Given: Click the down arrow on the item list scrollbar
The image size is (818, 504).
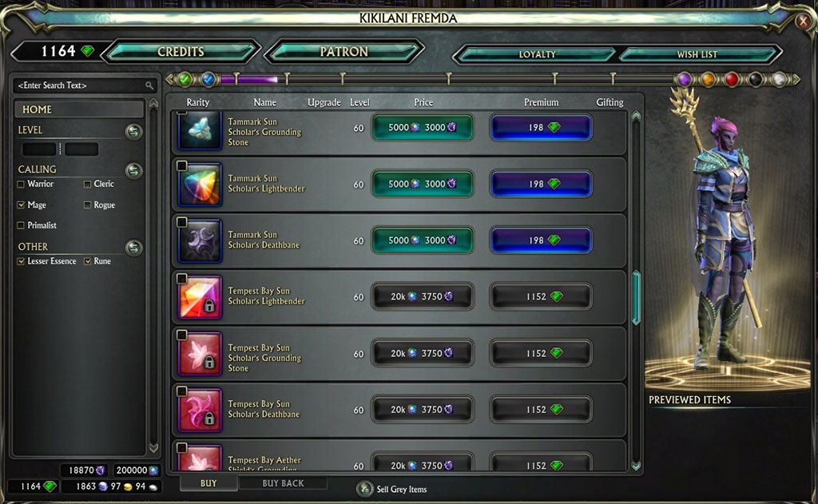Looking at the screenshot, I should [x=636, y=466].
